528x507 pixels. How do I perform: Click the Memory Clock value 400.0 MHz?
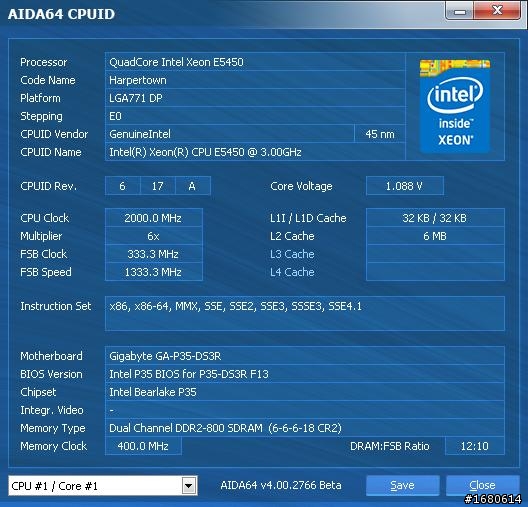pyautogui.click(x=143, y=446)
